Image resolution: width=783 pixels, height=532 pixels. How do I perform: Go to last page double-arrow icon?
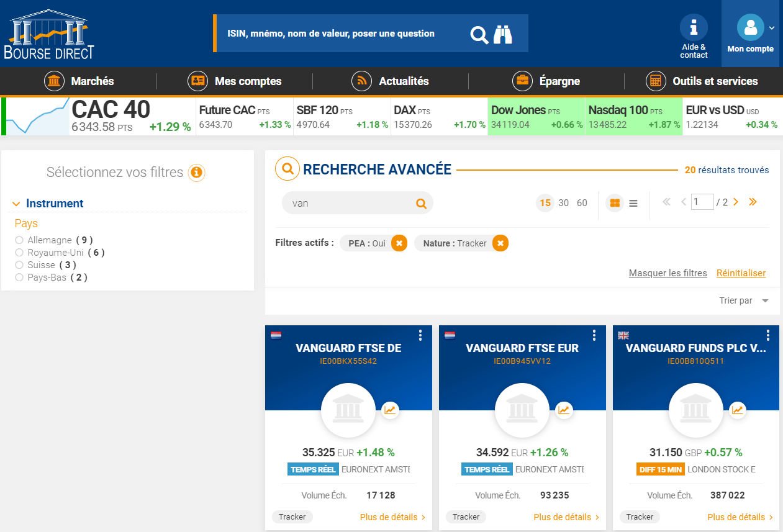753,202
